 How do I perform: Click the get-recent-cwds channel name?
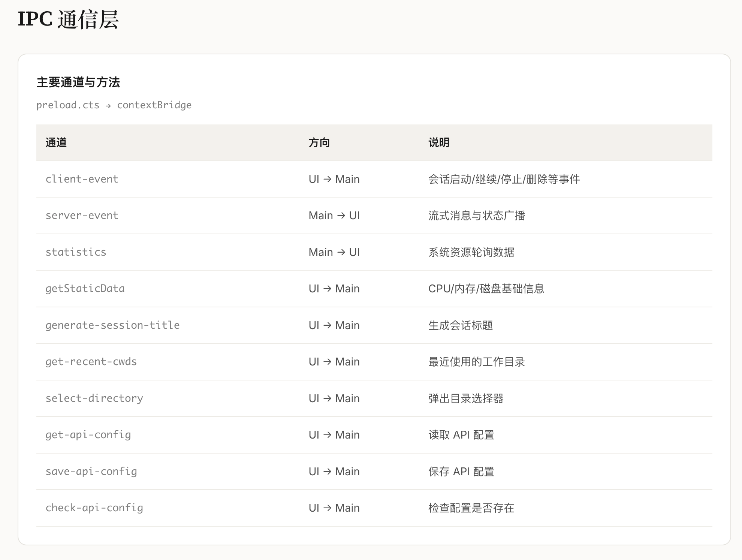click(x=91, y=362)
